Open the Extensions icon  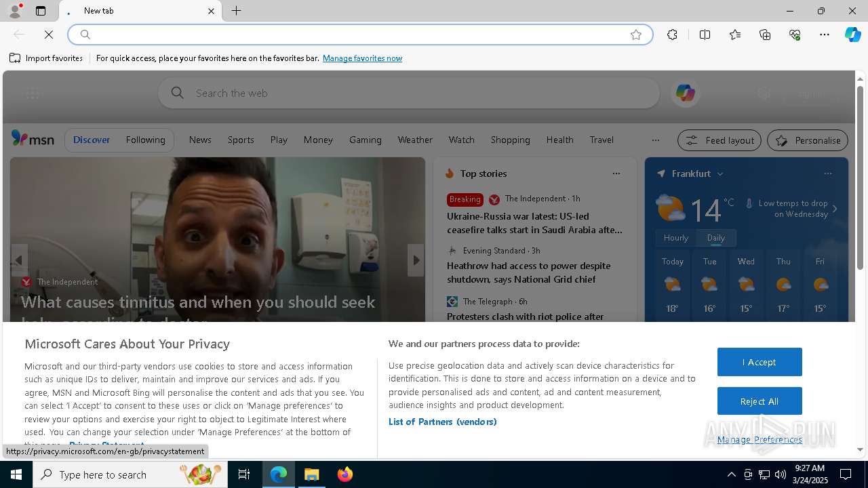coord(672,35)
